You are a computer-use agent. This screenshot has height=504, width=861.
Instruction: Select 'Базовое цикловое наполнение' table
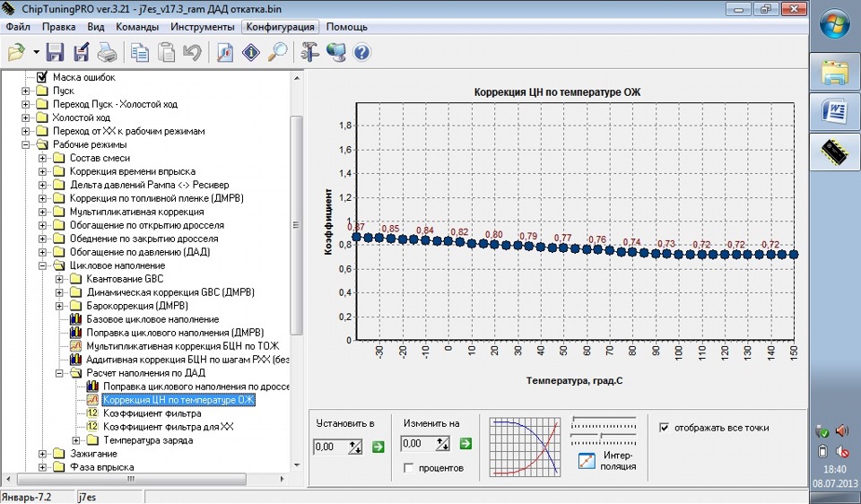152,319
